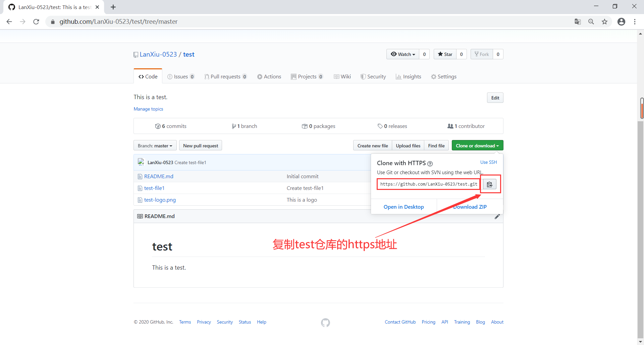The height and width of the screenshot is (345, 644).
Task: Click the pencil icon to edit README.md
Action: pos(497,216)
